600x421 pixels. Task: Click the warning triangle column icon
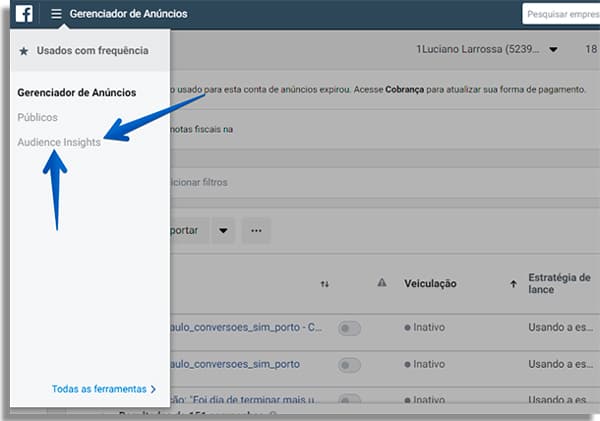(x=382, y=283)
